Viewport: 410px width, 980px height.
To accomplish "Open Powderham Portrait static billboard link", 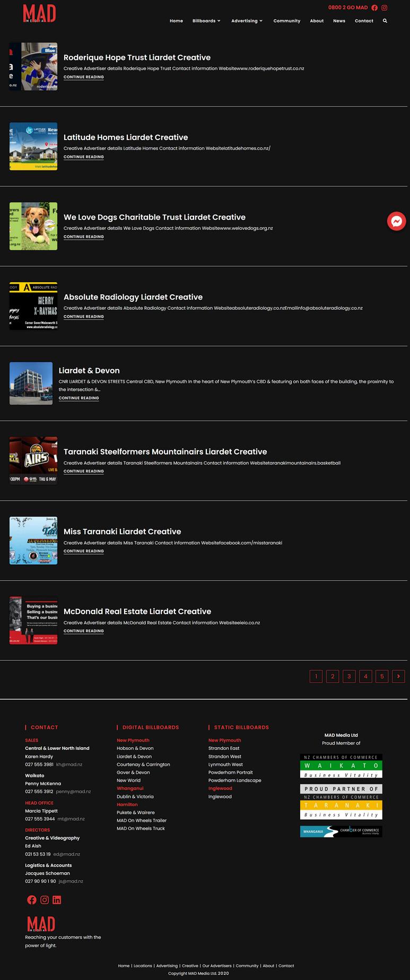I will click(231, 773).
